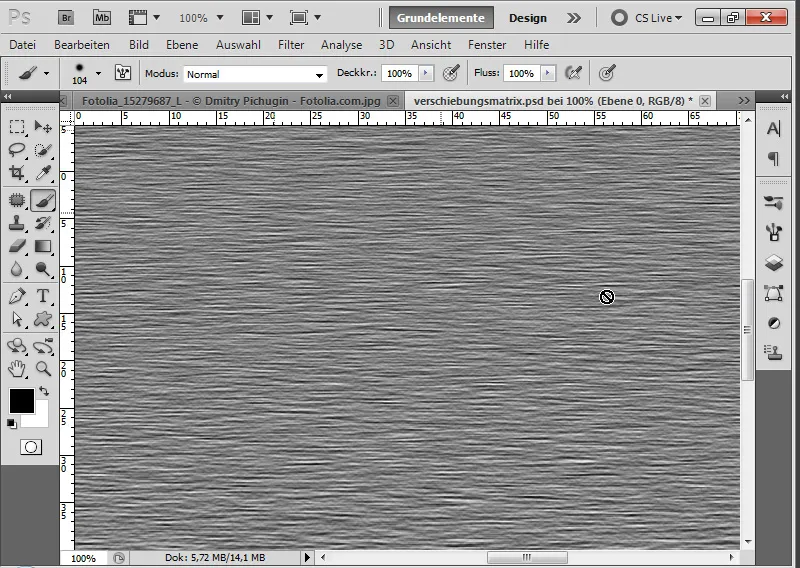Select the Zoom tool
Screen dimensions: 800x568
[43, 368]
